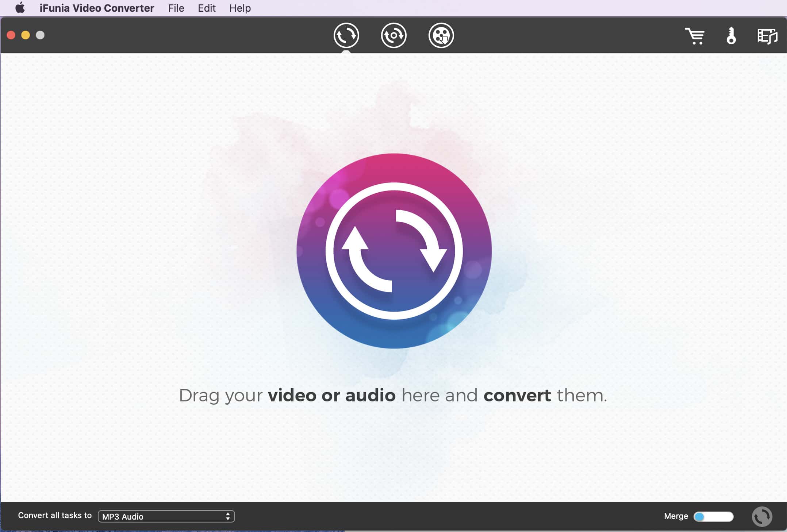Minimize the window with yellow button

(26, 35)
